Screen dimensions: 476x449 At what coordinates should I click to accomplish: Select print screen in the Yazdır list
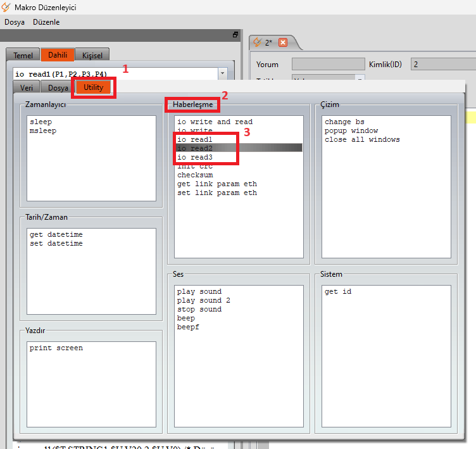click(56, 348)
